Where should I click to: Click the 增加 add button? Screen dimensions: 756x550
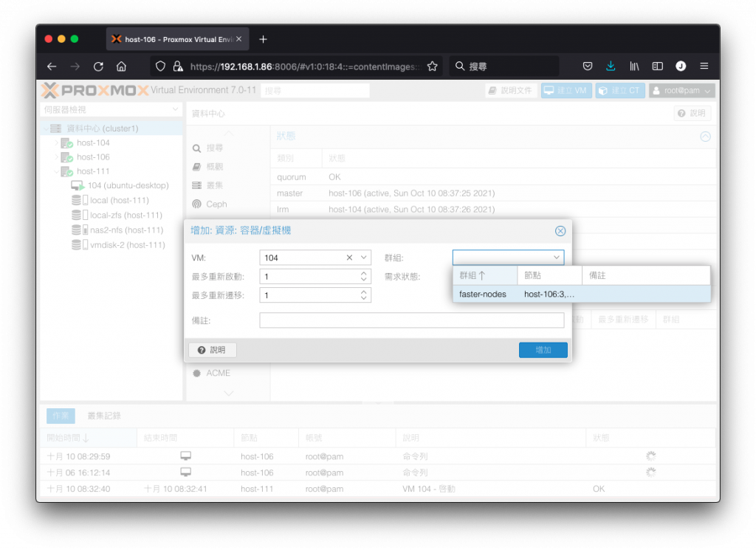coord(543,350)
